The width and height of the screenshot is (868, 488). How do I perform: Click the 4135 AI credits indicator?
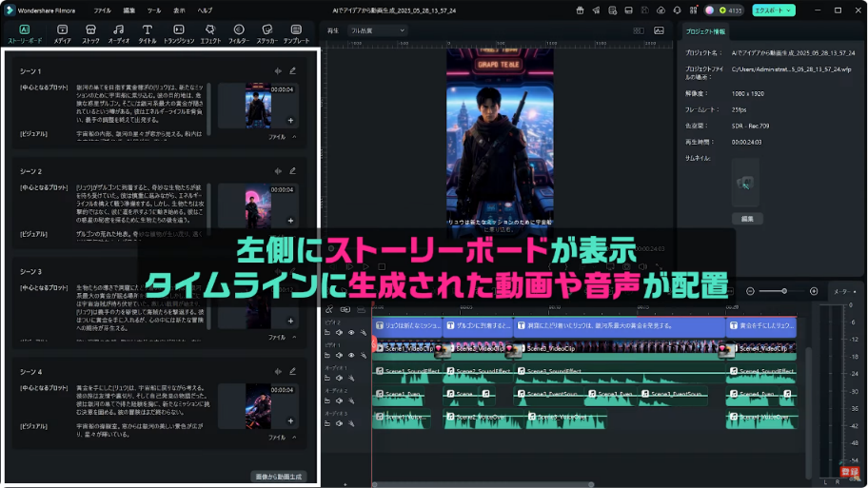[731, 10]
